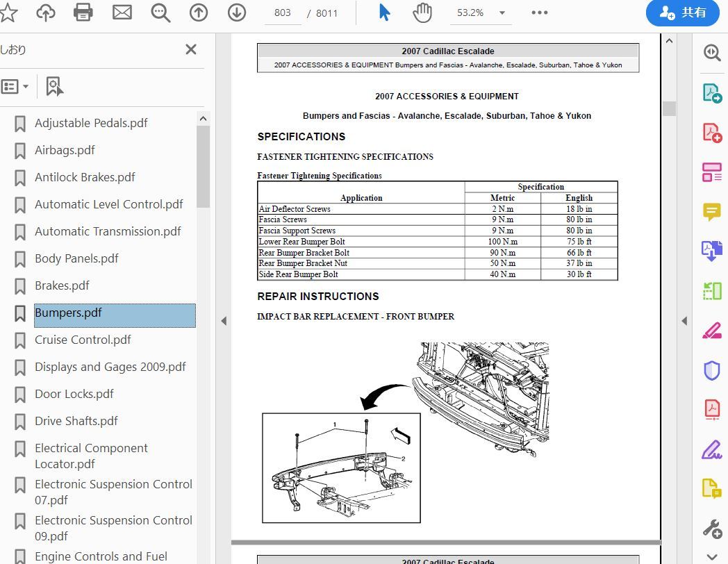The height and width of the screenshot is (564, 728).
Task: Click the '66 lb ft' English value
Action: [x=579, y=253]
